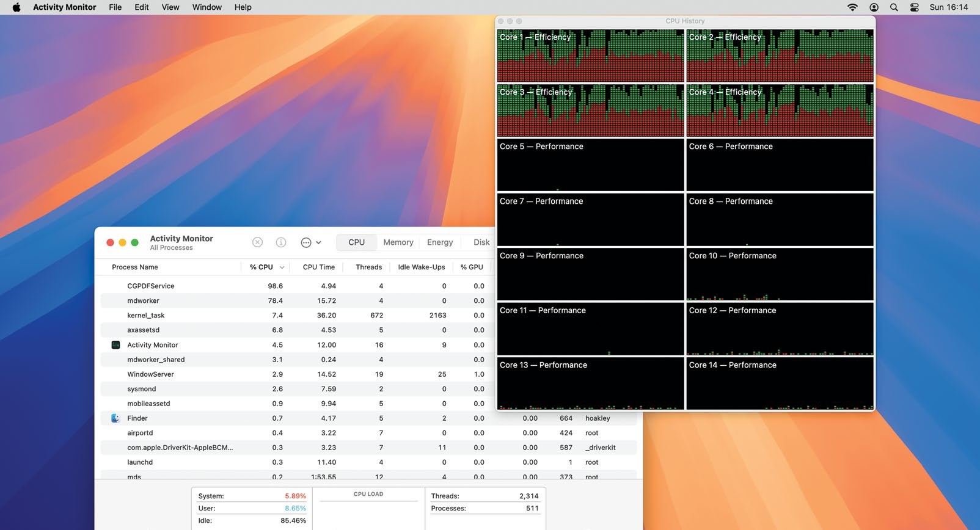The image size is (980, 530).
Task: Open the Edit menu
Action: tap(142, 7)
